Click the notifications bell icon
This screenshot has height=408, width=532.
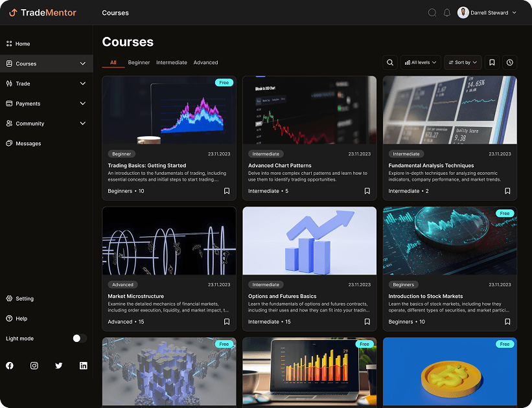click(x=446, y=12)
